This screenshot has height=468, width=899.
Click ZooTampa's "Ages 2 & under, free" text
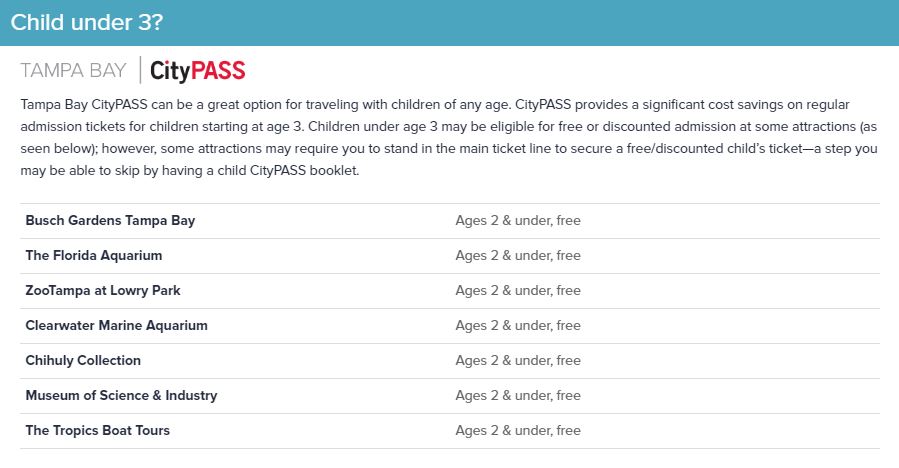point(517,291)
